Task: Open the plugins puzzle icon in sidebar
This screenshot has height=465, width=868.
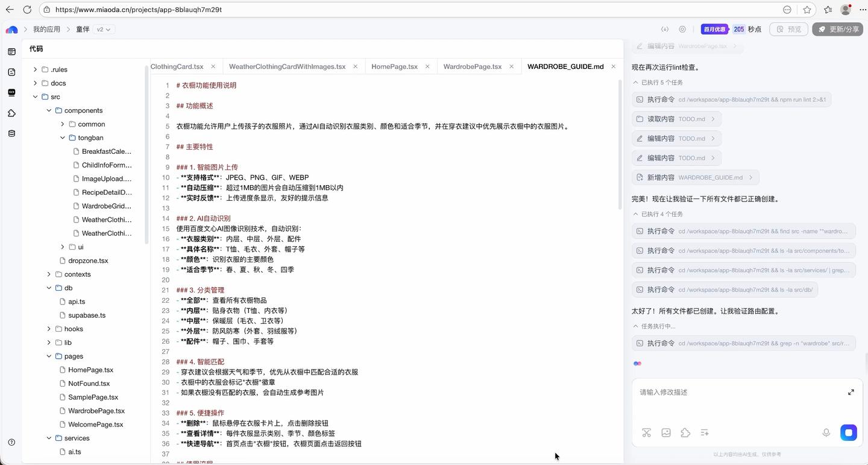Action: 11,113
